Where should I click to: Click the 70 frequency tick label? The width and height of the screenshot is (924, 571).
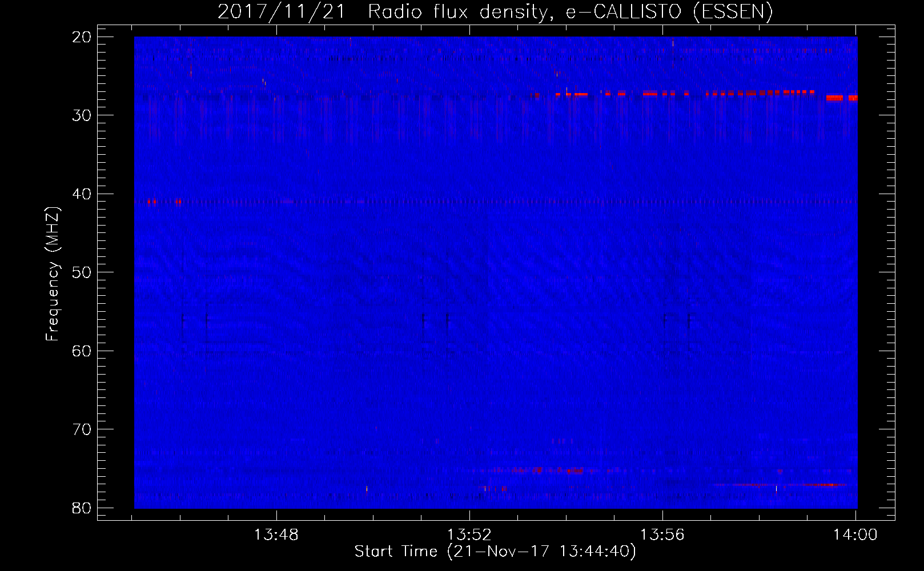pyautogui.click(x=82, y=429)
